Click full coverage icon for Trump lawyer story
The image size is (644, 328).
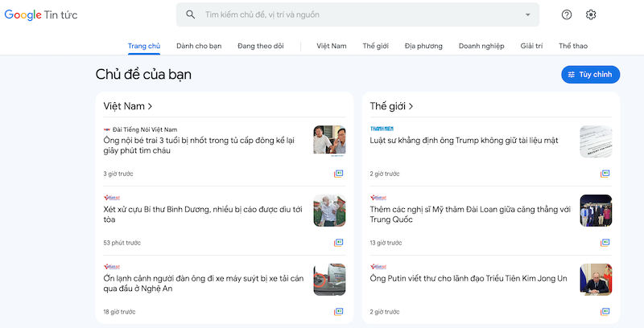[x=605, y=174]
